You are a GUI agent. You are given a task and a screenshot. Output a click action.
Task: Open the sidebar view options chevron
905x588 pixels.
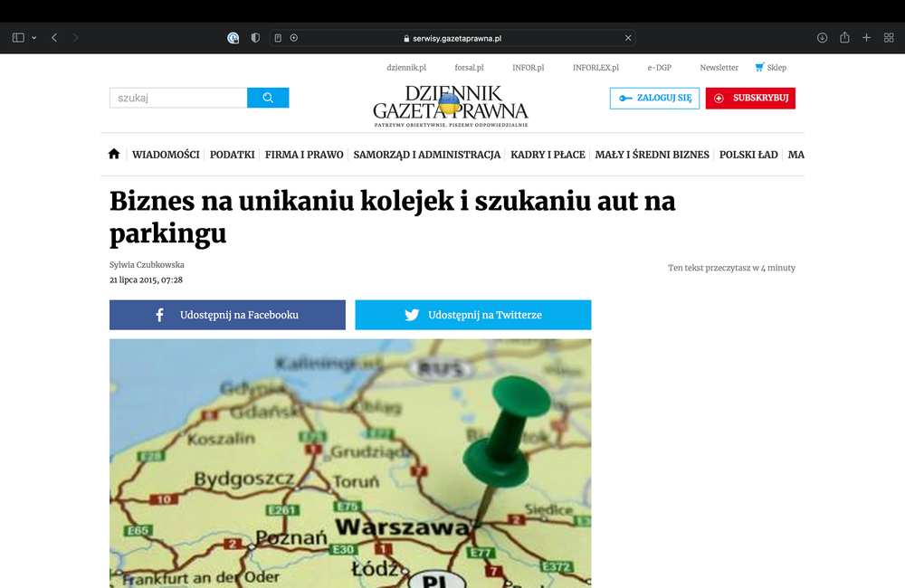click(33, 37)
